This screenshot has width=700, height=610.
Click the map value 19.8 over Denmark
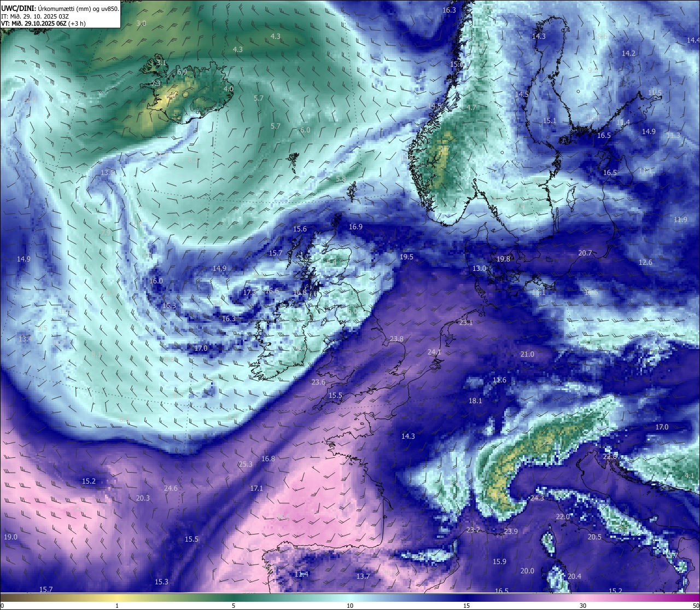pyautogui.click(x=503, y=259)
